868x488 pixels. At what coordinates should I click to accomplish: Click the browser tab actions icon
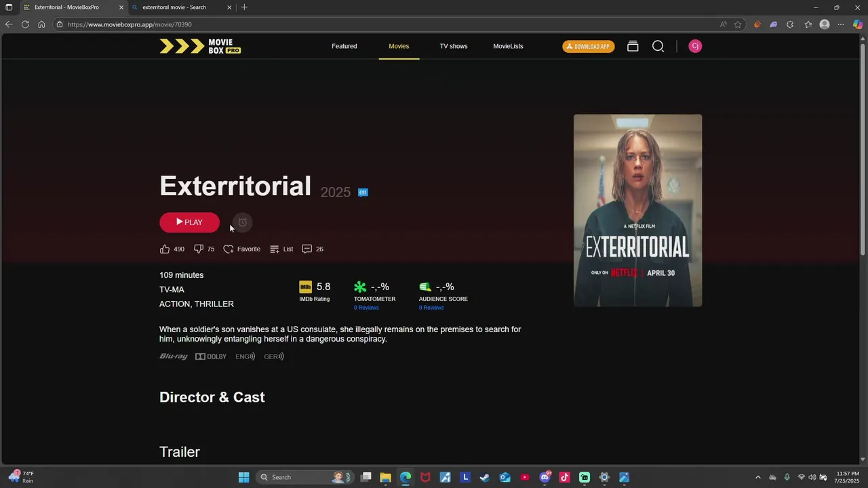click(9, 7)
